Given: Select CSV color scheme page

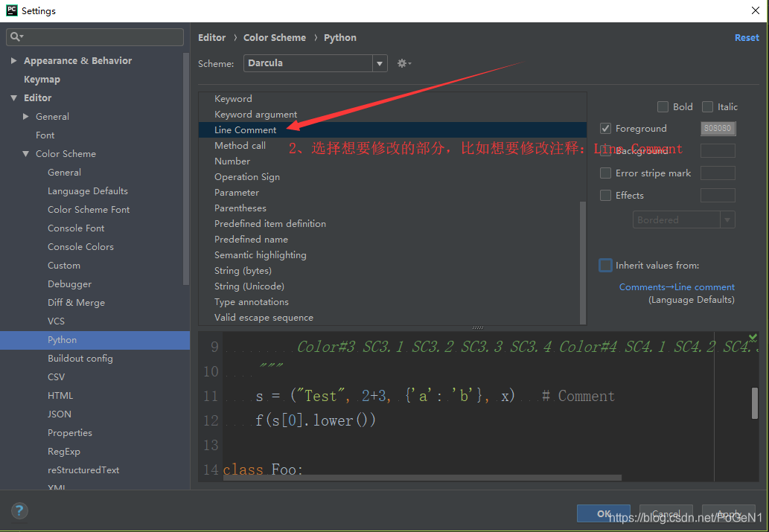Looking at the screenshot, I should (56, 377).
